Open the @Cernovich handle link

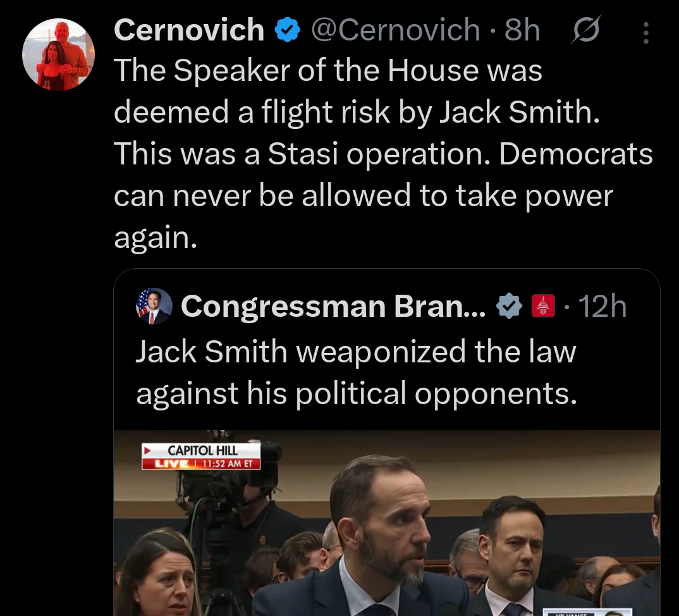click(395, 30)
